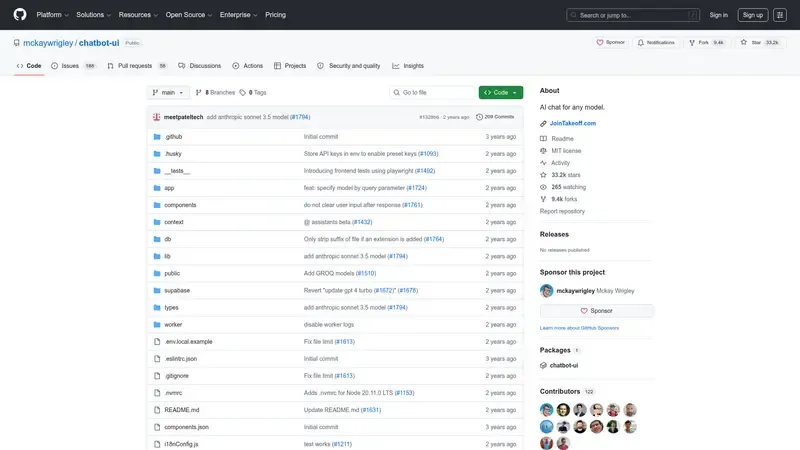Image resolution: width=800 pixels, height=450 pixels.
Task: Open the components.json file
Action: (186, 427)
